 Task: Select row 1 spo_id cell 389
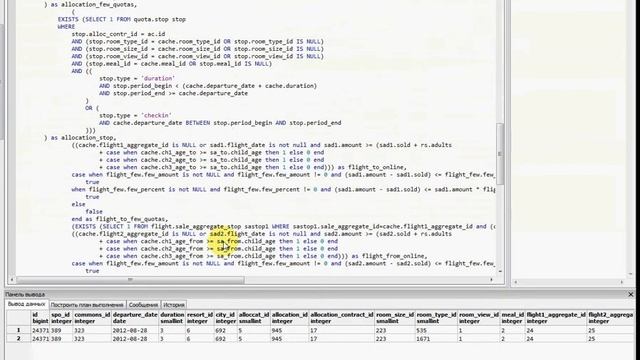pyautogui.click(x=61, y=330)
